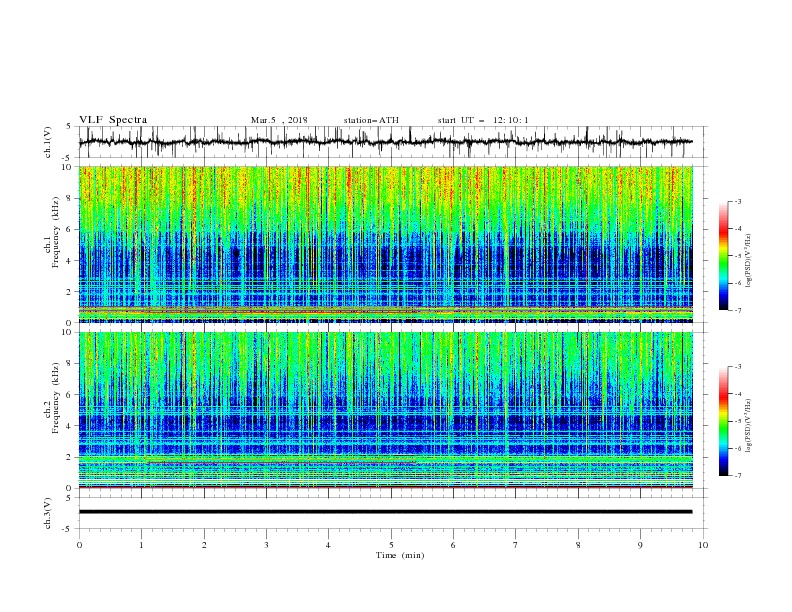Click the ch.1 spectrogram "8" kHz tick
Screen dimensions: 792x612
pyautogui.click(x=70, y=198)
